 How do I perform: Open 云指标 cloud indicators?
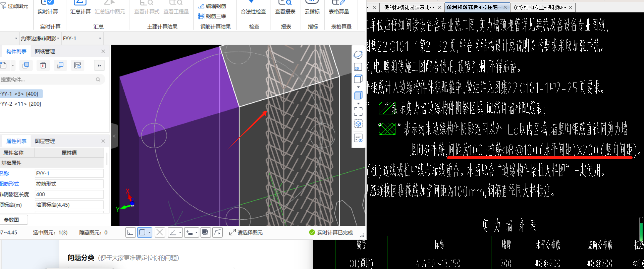point(312,7)
